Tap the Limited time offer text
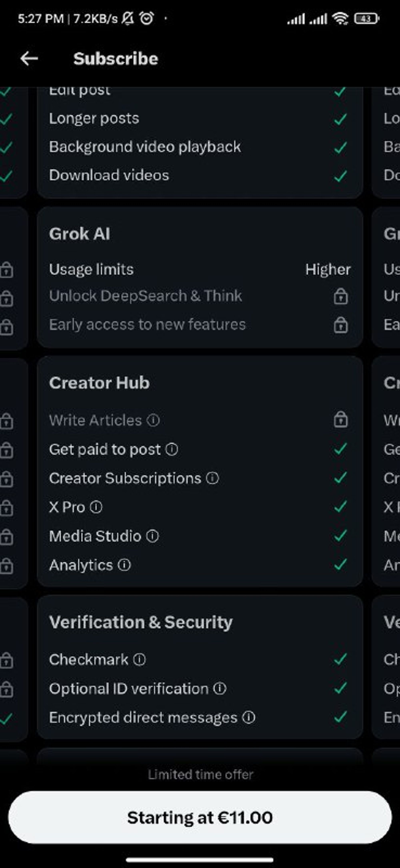Image resolution: width=400 pixels, height=868 pixels. tap(200, 774)
